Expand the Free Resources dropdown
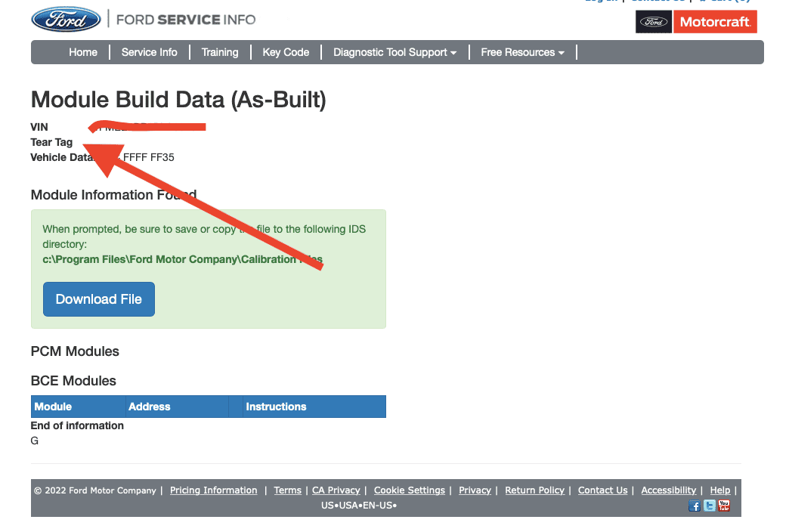The height and width of the screenshot is (532, 789). tap(522, 52)
